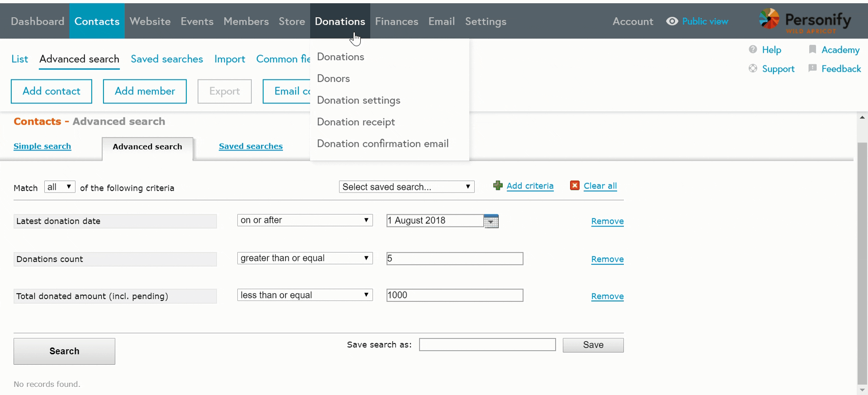Click the green plus Add criteria icon
868x395 pixels.
498,186
